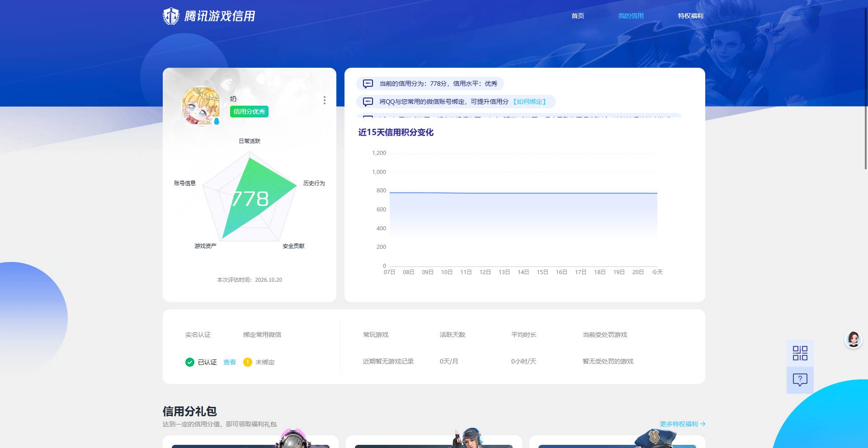Click the green verified checkmark icon
868x448 pixels.
(190, 362)
